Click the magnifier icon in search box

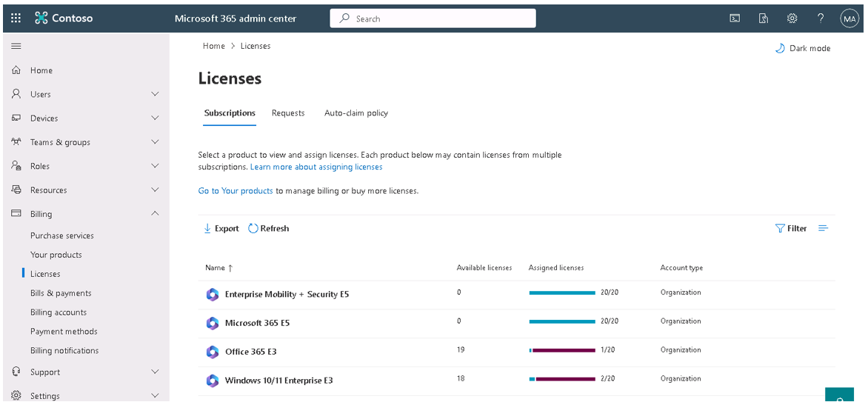tap(345, 19)
